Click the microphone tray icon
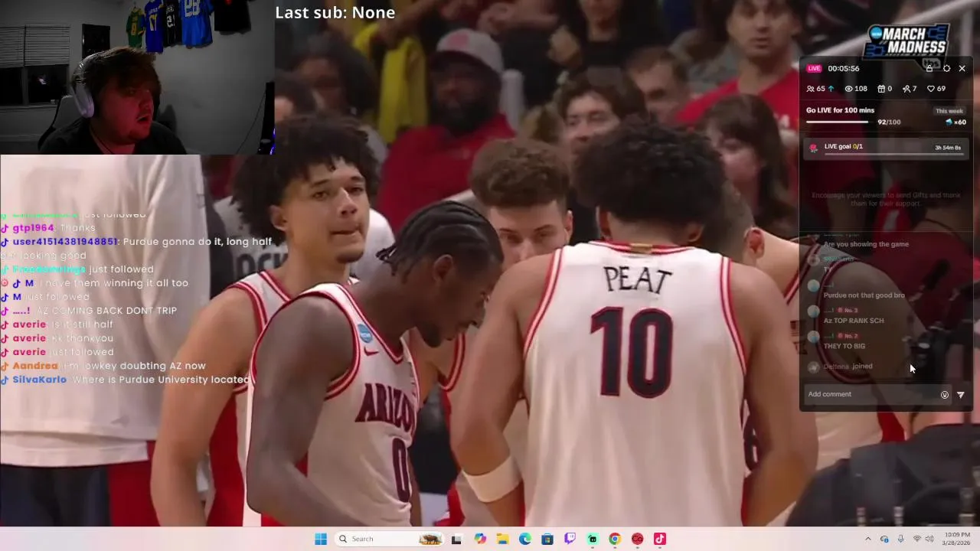 tap(900, 539)
